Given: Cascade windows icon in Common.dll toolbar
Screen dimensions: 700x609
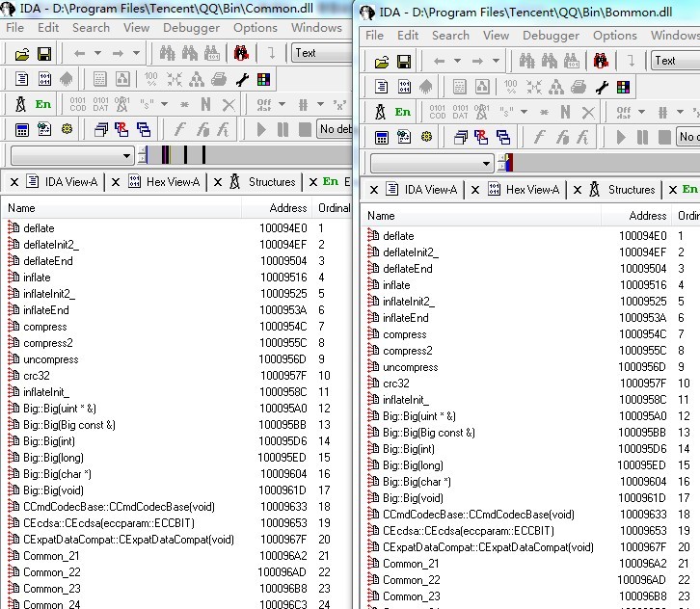Looking at the screenshot, I should click(101, 130).
